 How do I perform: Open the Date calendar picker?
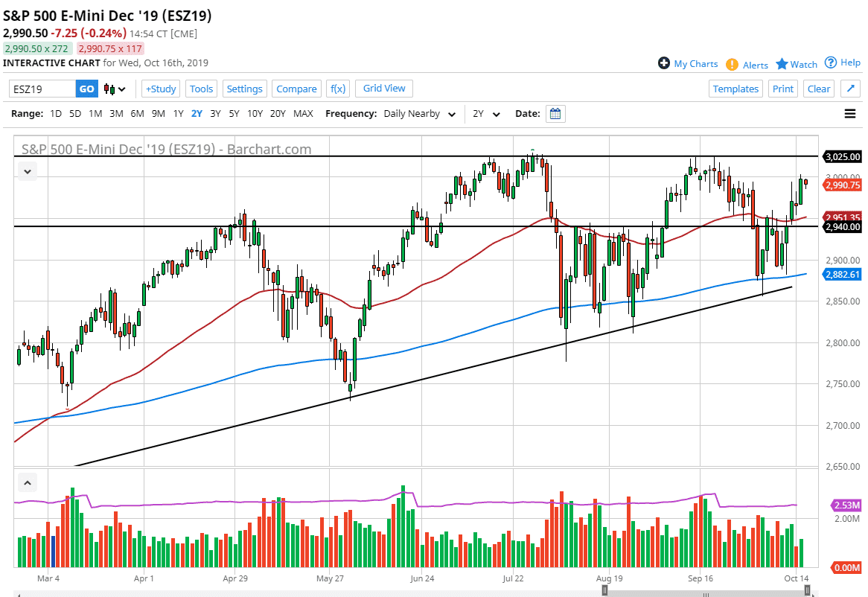[555, 113]
